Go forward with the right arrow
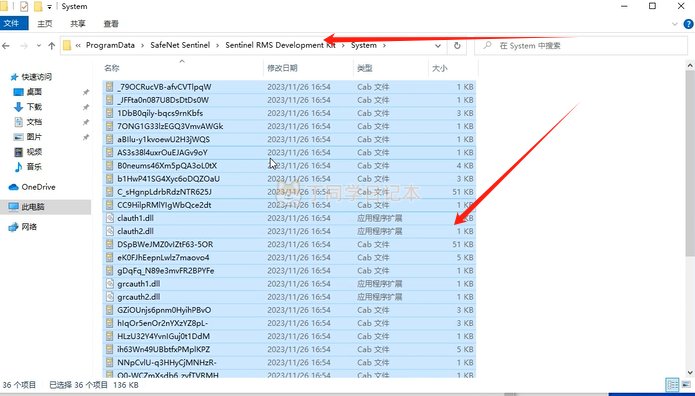The height and width of the screenshot is (396, 695). pos(23,46)
